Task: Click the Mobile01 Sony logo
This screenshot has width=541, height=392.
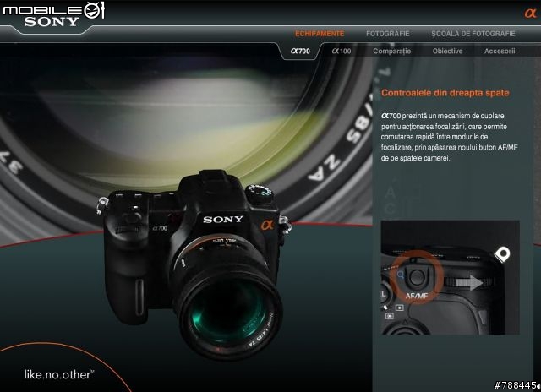Action: click(53, 14)
